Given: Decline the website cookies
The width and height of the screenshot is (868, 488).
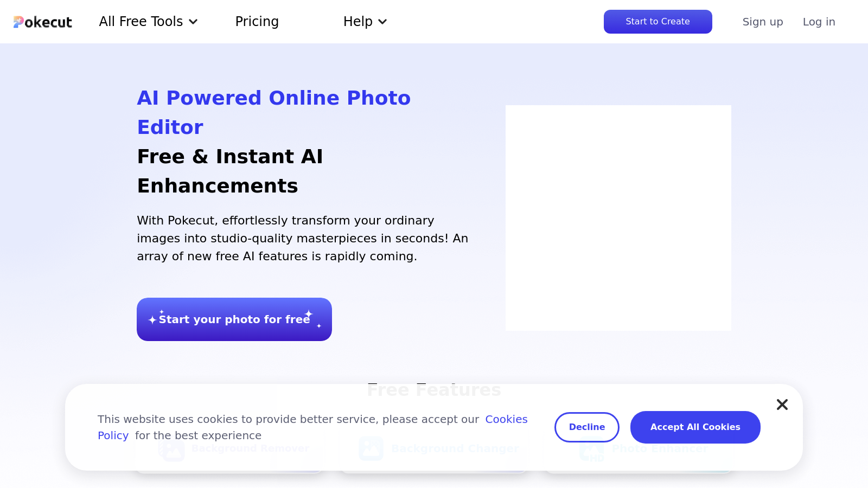Looking at the screenshot, I should click(586, 427).
